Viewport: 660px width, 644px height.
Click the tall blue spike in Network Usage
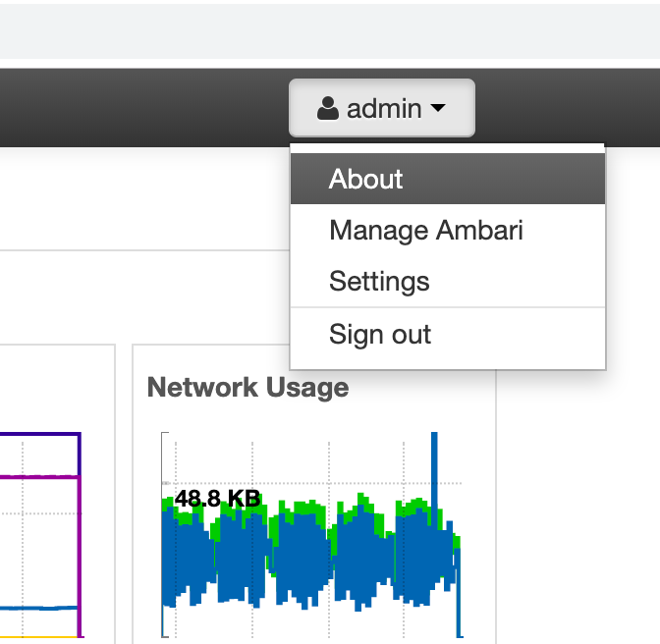pos(434,461)
